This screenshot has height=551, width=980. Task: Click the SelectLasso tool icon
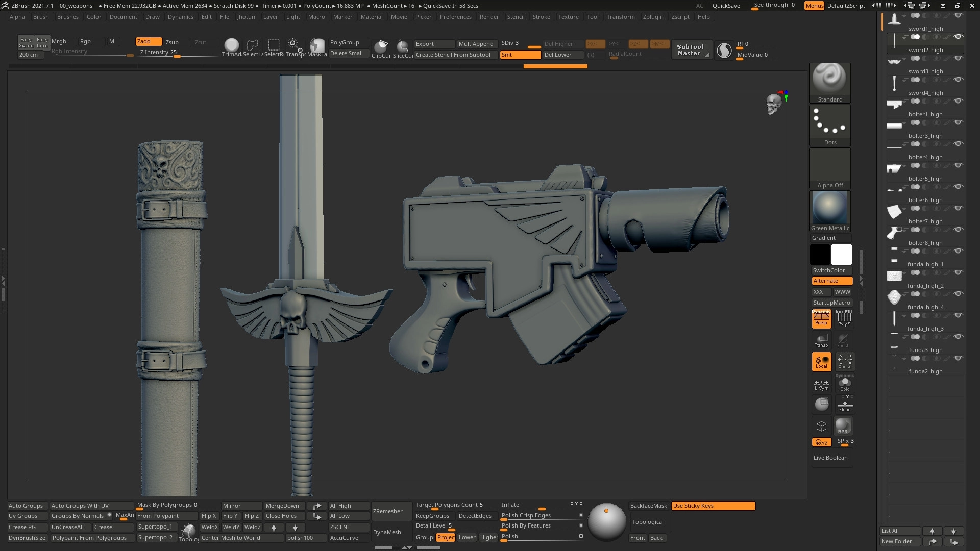[252, 45]
